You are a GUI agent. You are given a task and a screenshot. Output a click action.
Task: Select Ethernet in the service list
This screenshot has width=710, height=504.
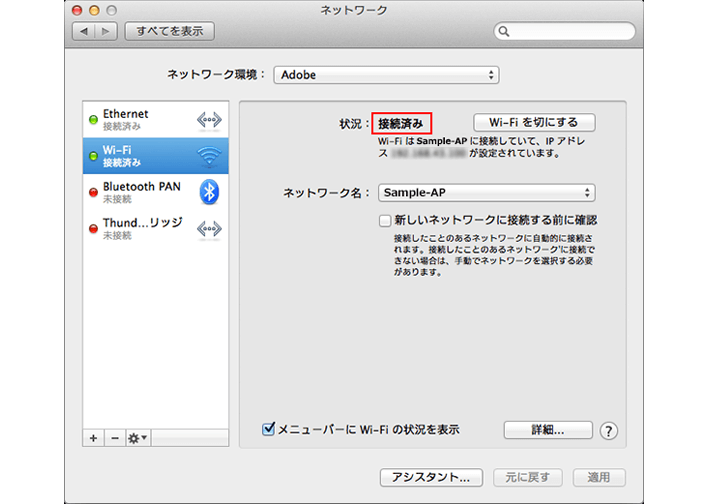tap(140, 120)
